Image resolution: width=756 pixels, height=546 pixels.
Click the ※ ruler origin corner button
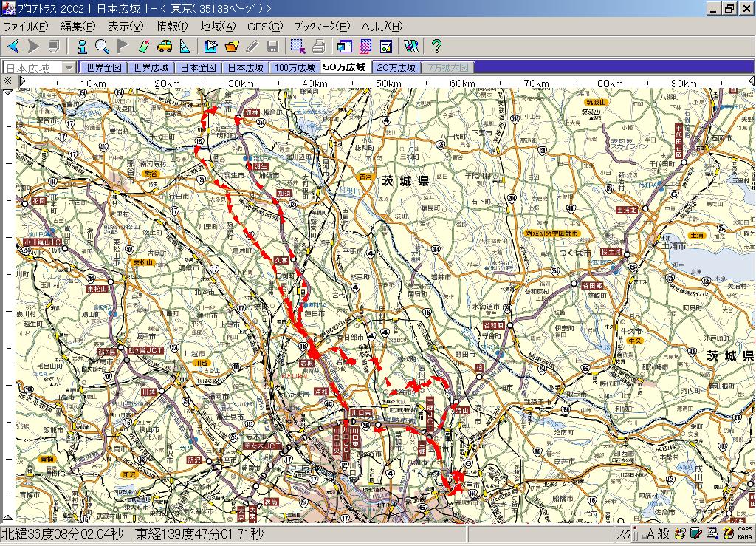click(x=7, y=81)
